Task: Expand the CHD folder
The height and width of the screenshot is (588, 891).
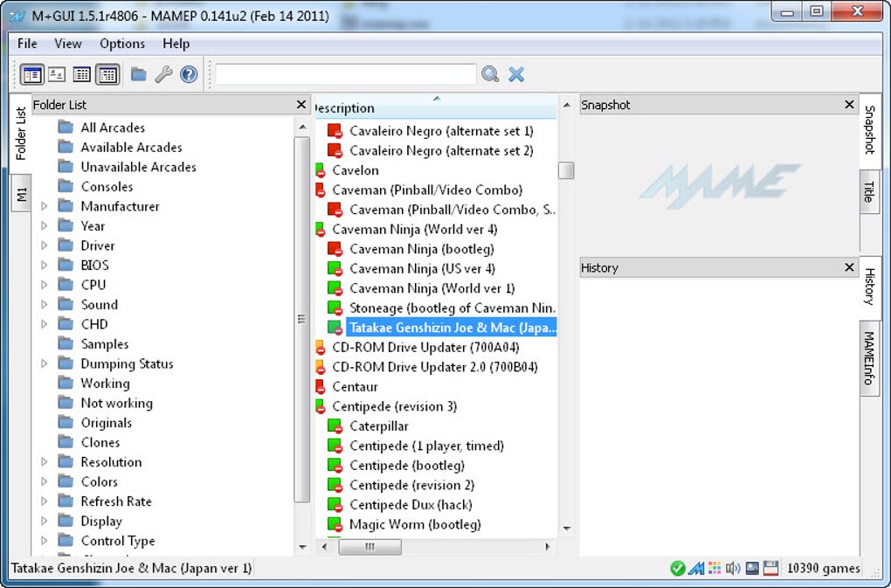Action: pos(45,324)
